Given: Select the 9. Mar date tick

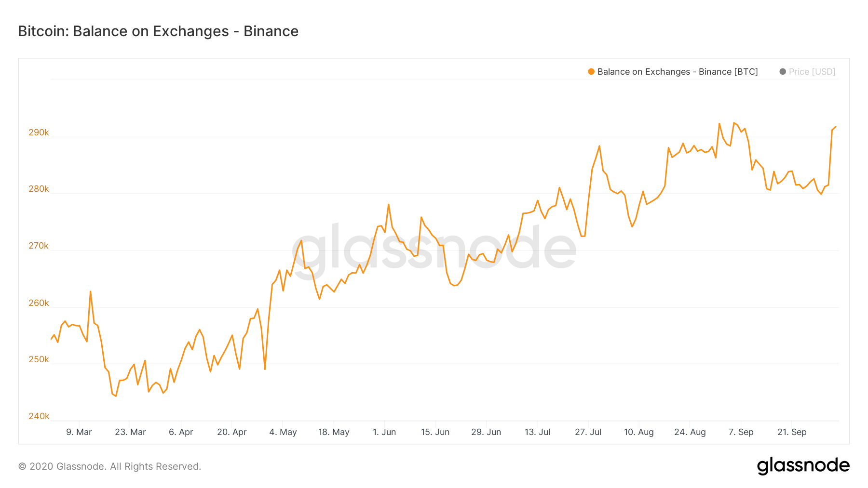Looking at the screenshot, I should pyautogui.click(x=79, y=432).
